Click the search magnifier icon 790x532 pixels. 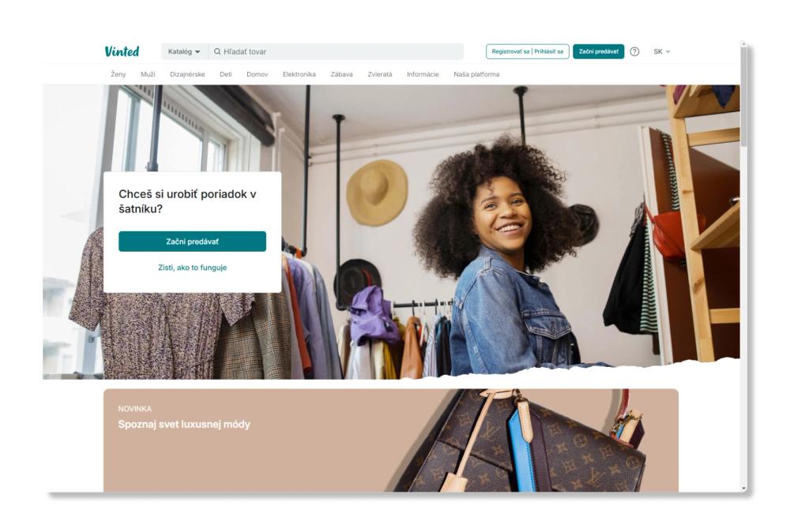(x=217, y=51)
